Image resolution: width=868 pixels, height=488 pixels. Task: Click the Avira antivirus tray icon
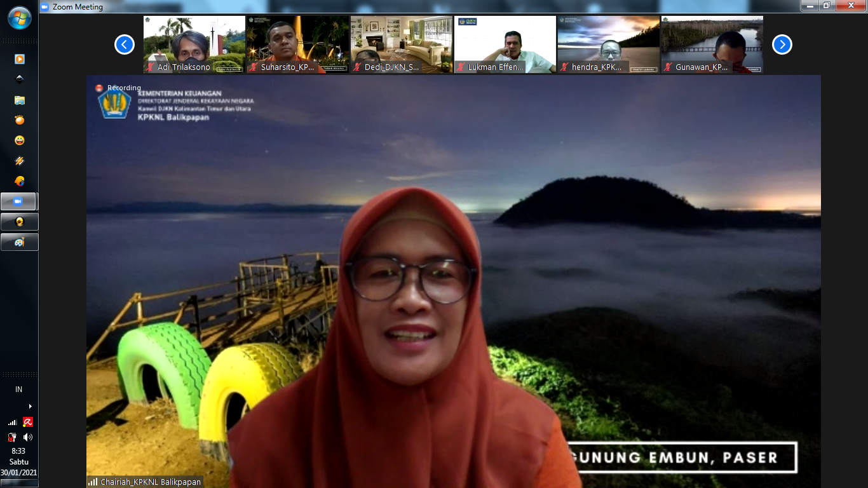pos(28,422)
